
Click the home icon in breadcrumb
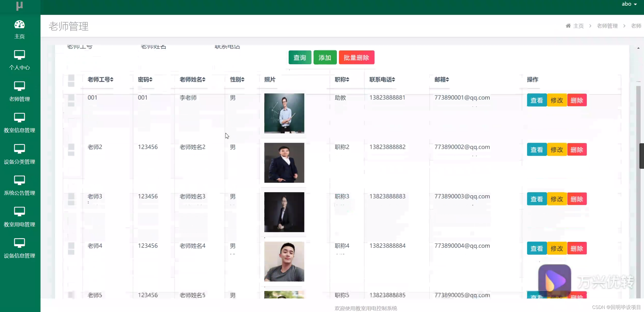coord(568,26)
